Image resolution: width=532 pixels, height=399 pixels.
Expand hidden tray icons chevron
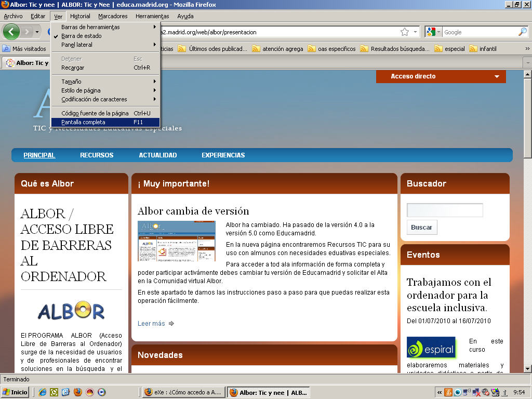pyautogui.click(x=440, y=393)
